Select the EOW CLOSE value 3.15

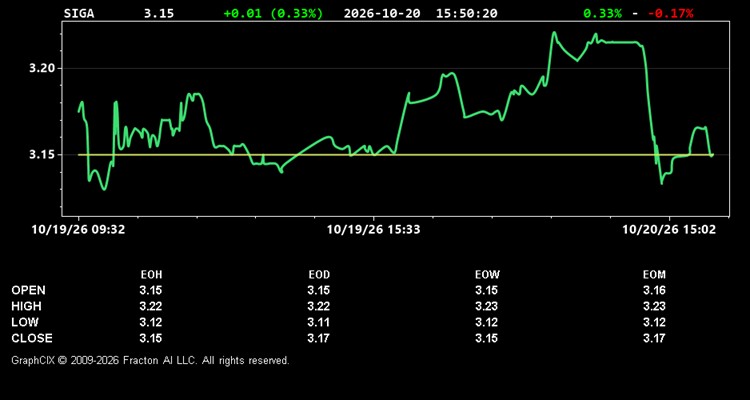(486, 338)
